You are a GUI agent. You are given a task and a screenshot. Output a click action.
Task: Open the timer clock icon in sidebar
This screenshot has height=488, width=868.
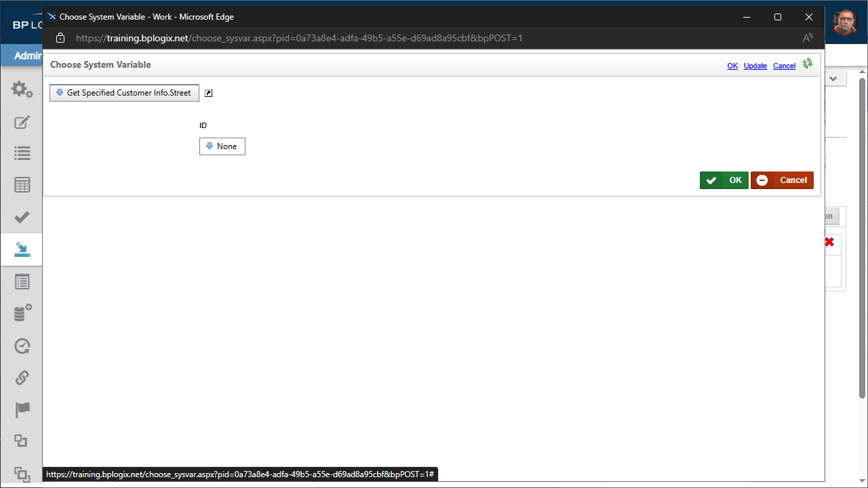point(22,346)
